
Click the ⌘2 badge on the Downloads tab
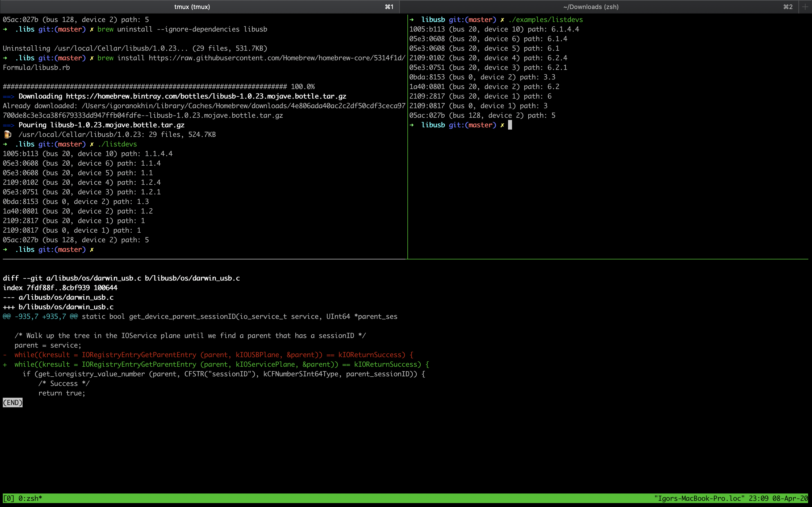point(788,6)
